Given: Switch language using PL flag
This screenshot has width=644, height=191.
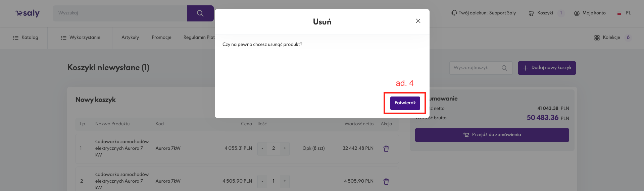Looking at the screenshot, I should pyautogui.click(x=619, y=13).
